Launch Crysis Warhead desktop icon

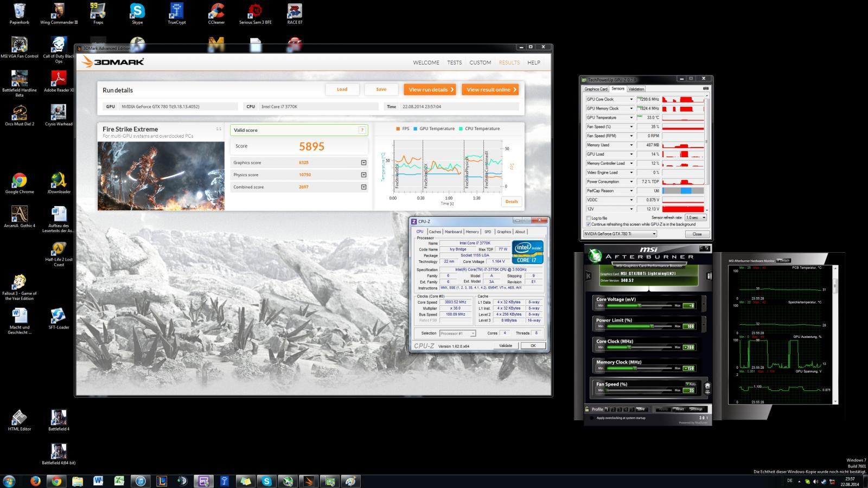pos(59,115)
